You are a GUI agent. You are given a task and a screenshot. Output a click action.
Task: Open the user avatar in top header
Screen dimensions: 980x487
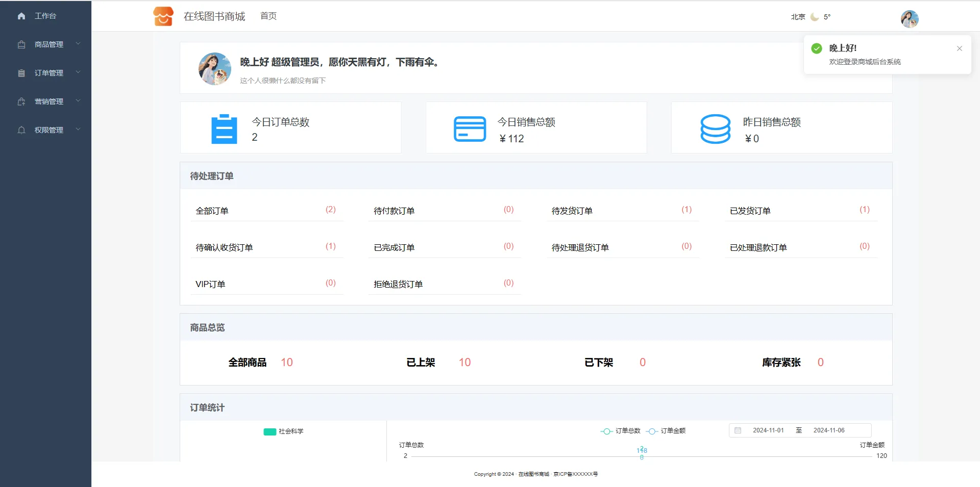pyautogui.click(x=909, y=19)
